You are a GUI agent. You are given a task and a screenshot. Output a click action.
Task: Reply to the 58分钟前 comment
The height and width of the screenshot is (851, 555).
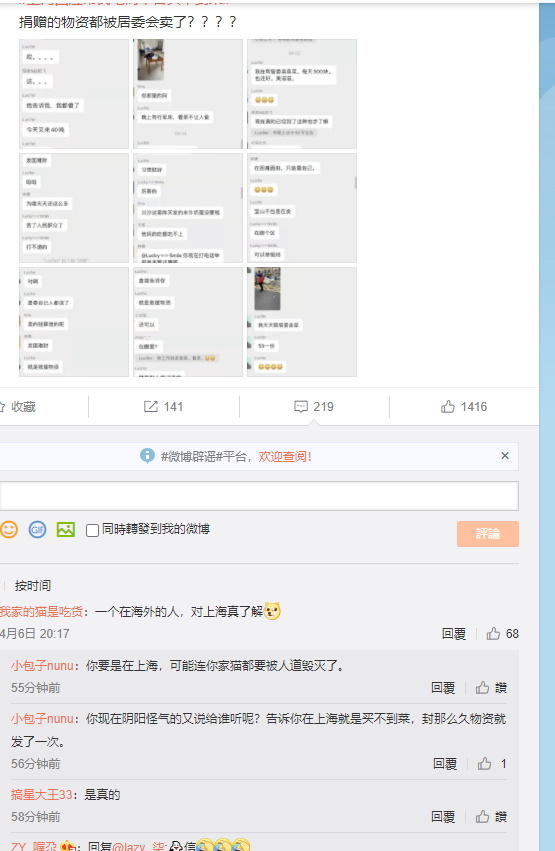point(443,817)
